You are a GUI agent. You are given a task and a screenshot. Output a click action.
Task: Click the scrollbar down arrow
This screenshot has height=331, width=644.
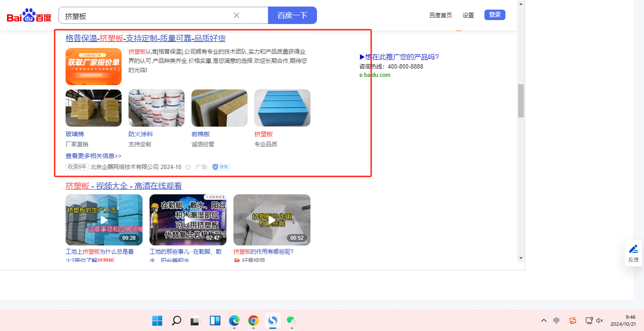point(521,258)
